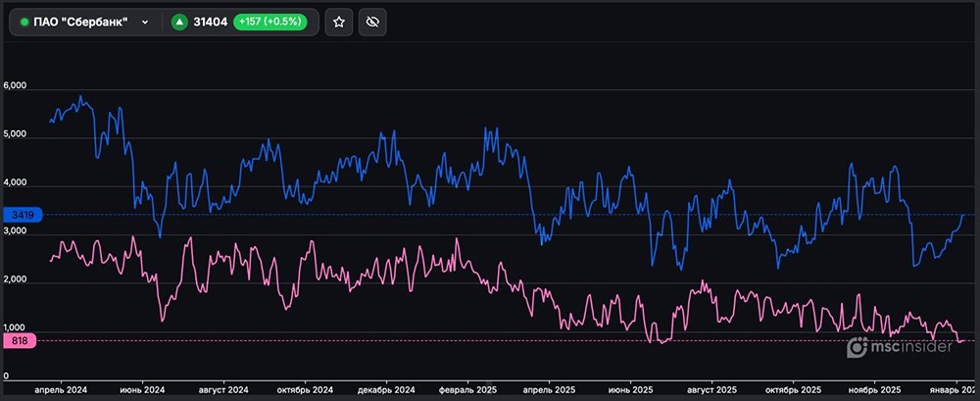This screenshot has height=401, width=980.
Task: Select the blue 3419 price label
Action: pos(20,214)
